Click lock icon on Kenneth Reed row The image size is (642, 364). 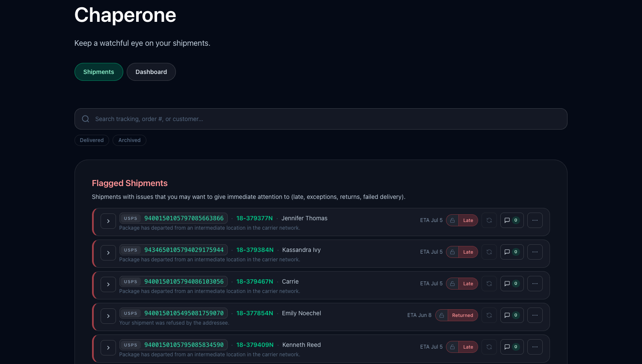click(x=452, y=347)
